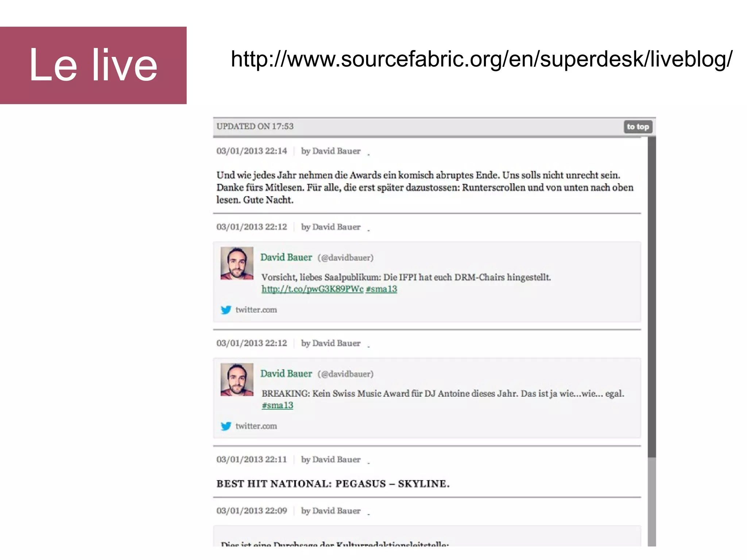This screenshot has height=560, width=747.
Task: Open the sourcefabric.org liveblog URL
Action: 481,59
